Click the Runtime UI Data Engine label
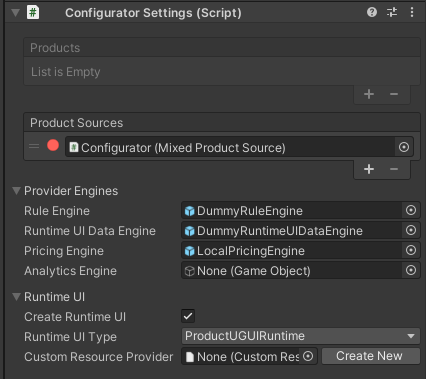The width and height of the screenshot is (426, 379). [90, 231]
